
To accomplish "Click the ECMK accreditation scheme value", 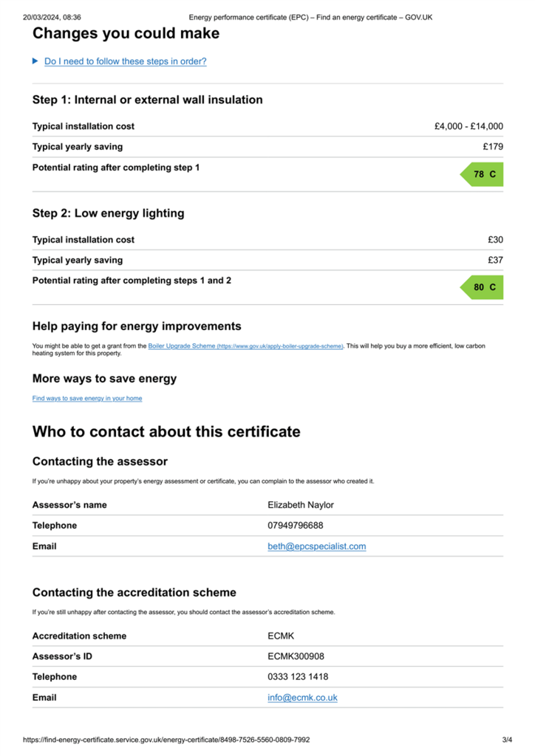I will click(x=281, y=636).
